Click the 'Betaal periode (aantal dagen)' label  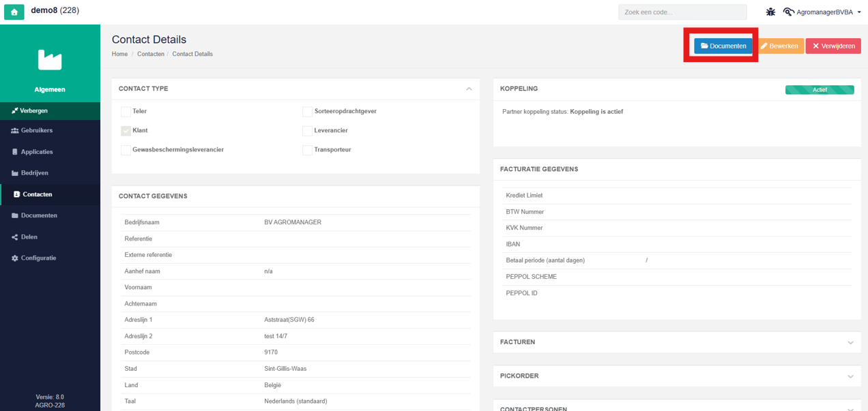(545, 260)
